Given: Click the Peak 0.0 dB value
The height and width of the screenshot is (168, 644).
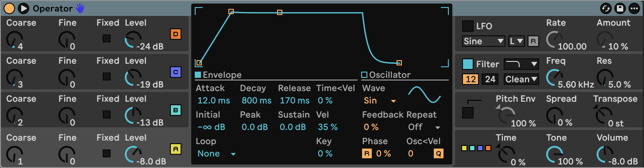Looking at the screenshot, I should tap(255, 127).
